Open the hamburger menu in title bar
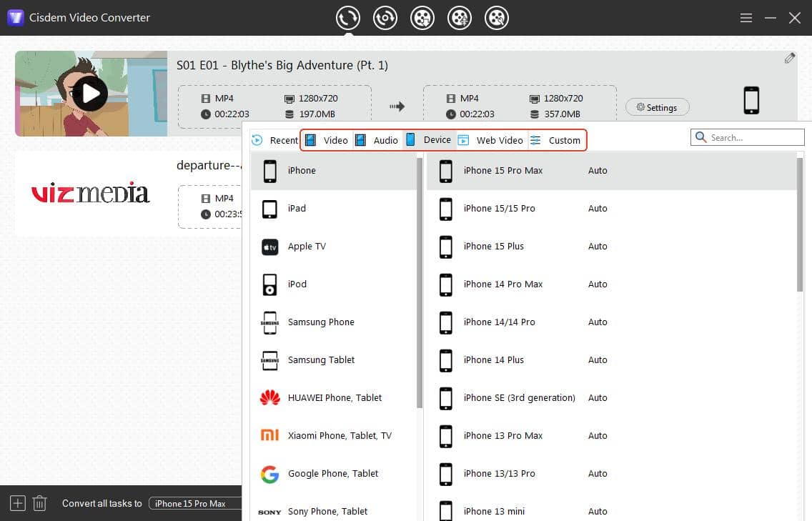812x521 pixels. coord(746,18)
